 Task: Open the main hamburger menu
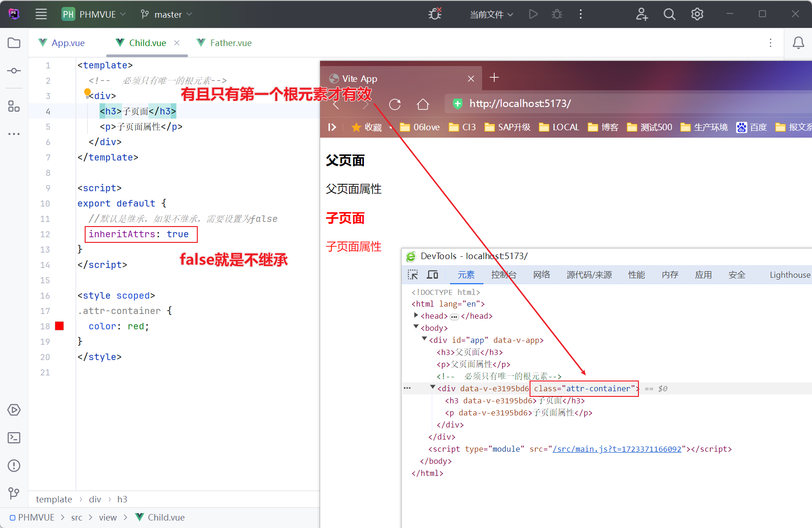point(41,14)
